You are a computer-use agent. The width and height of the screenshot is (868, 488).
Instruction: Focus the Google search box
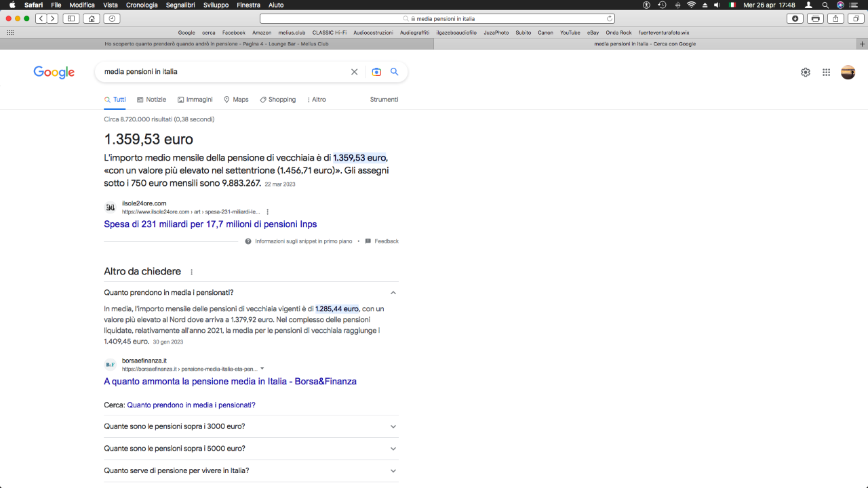click(x=224, y=72)
